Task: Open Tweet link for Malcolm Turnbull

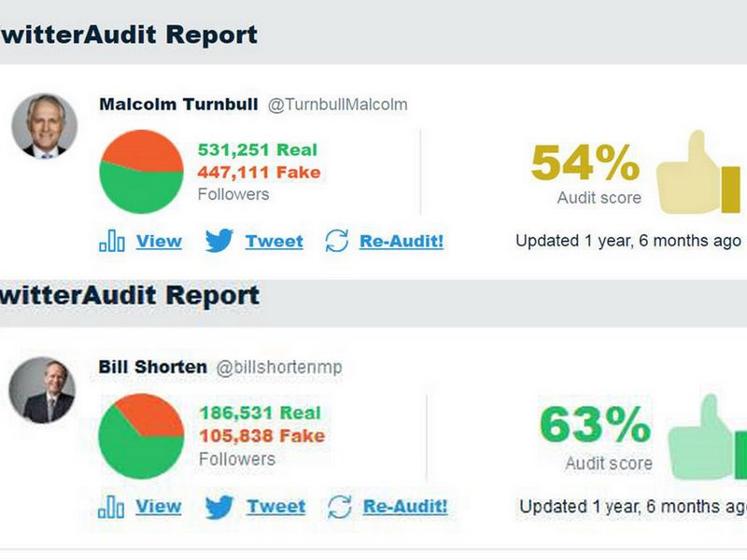Action: pos(274,241)
